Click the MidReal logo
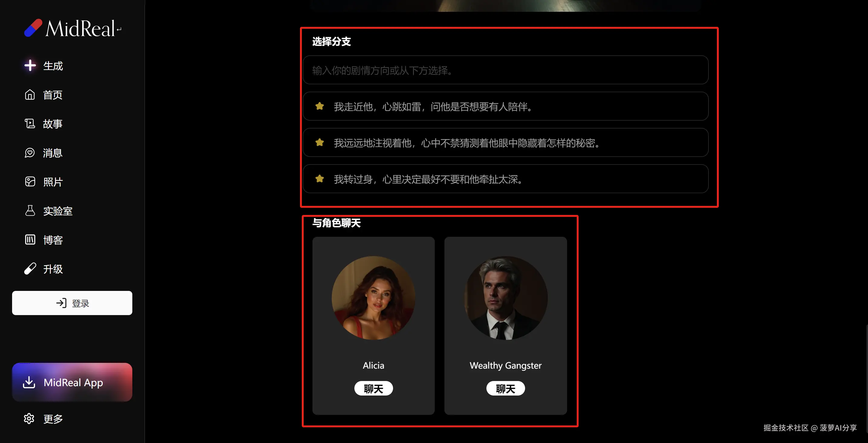The image size is (868, 443). [x=73, y=28]
